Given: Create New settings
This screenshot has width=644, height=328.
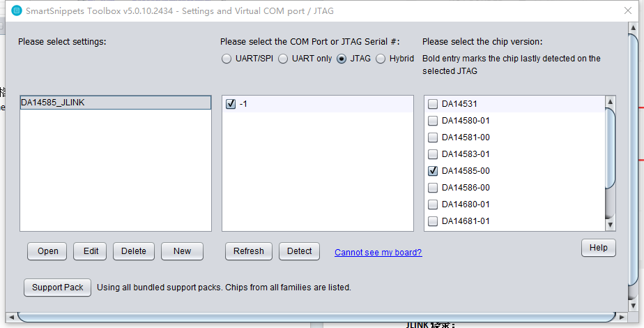Looking at the screenshot, I should point(183,251).
